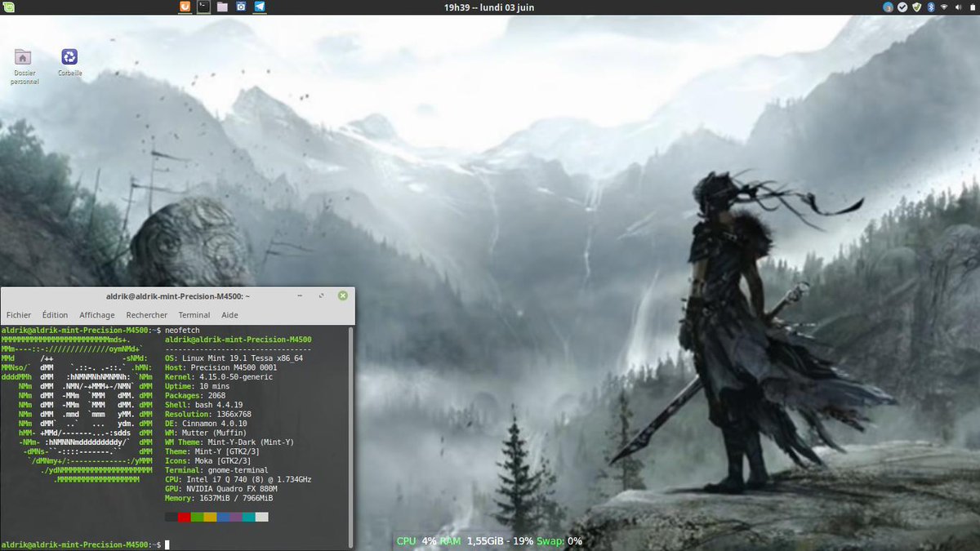The height and width of the screenshot is (551, 980).
Task: Toggle Bluetooth from the system tray
Action: coord(929,7)
